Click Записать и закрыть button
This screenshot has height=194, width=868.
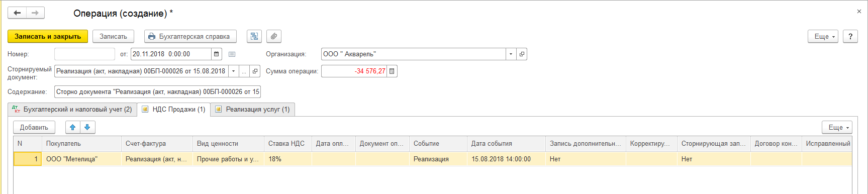48,36
